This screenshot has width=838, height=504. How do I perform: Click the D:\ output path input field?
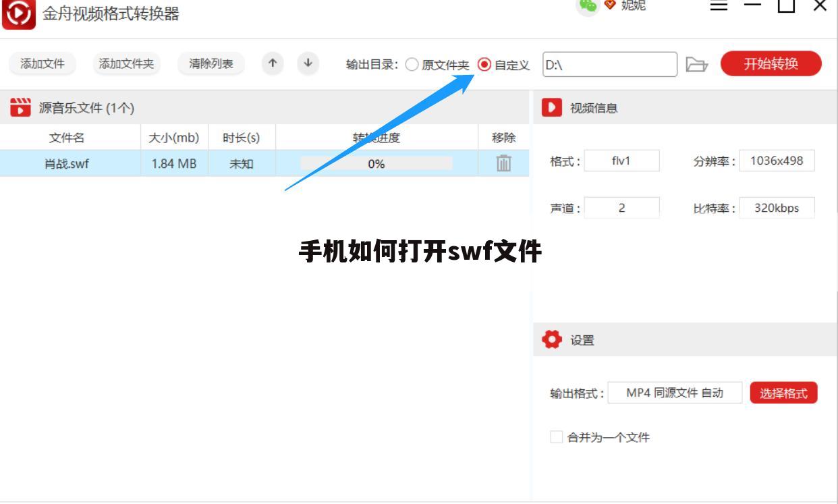pyautogui.click(x=609, y=64)
